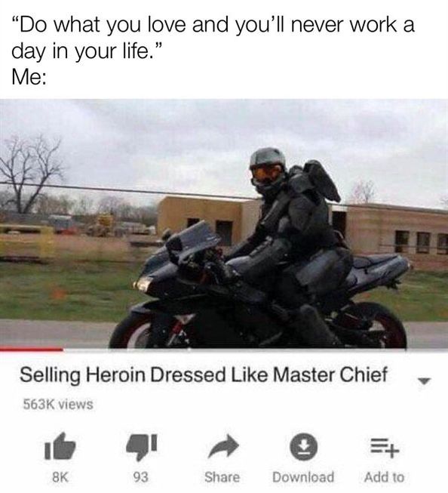Click the 8K likes count

tap(60, 477)
